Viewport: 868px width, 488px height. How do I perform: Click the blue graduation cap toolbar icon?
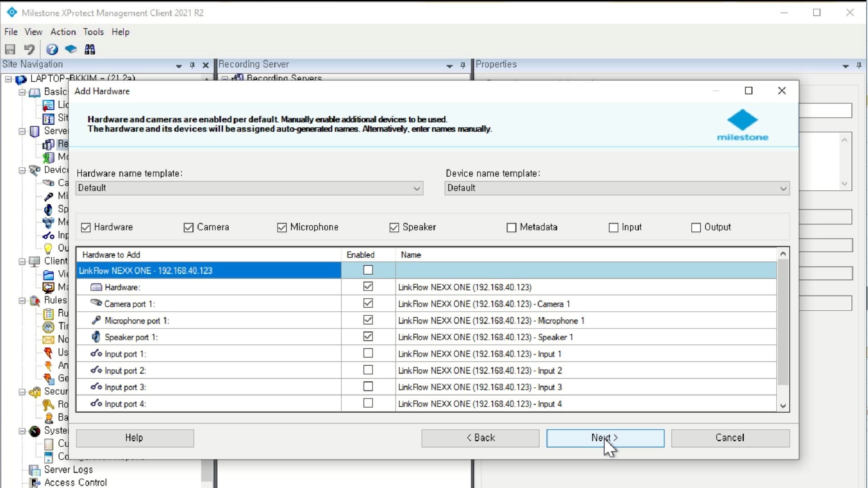tap(71, 49)
